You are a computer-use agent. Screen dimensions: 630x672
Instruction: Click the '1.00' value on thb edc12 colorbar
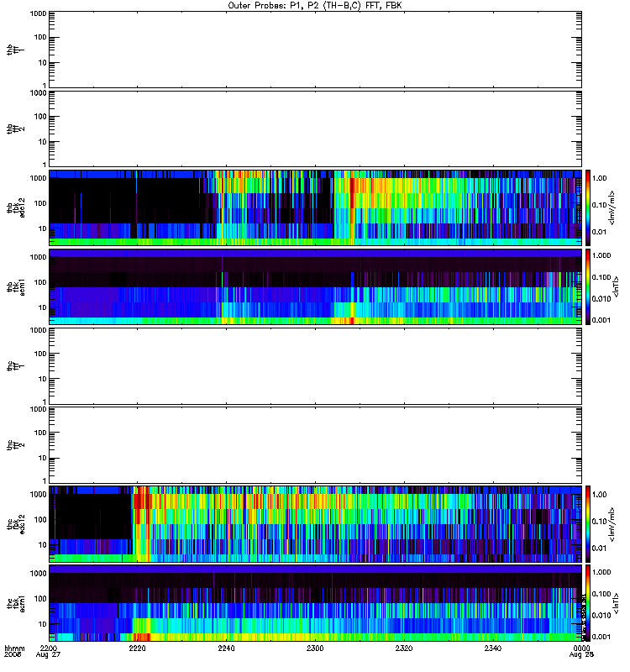[599, 178]
